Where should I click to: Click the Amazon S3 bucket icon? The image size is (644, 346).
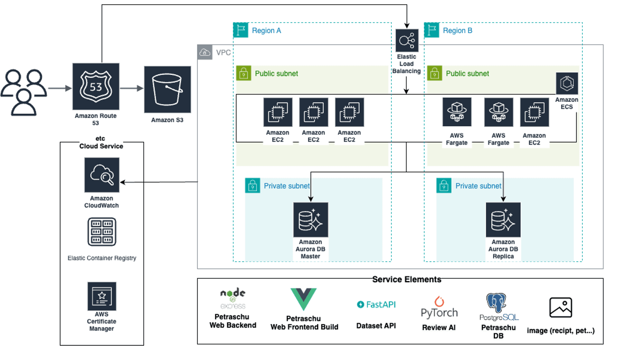pyautogui.click(x=167, y=89)
